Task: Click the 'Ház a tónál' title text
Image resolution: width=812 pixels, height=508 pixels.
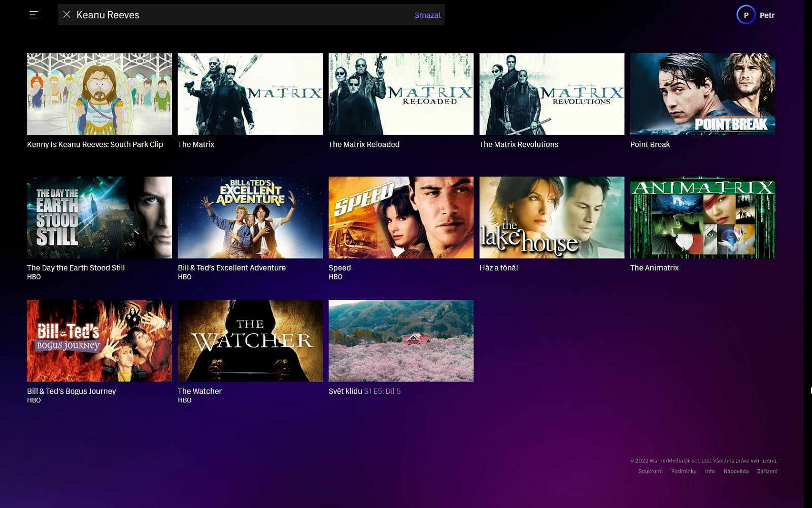Action: [498, 268]
